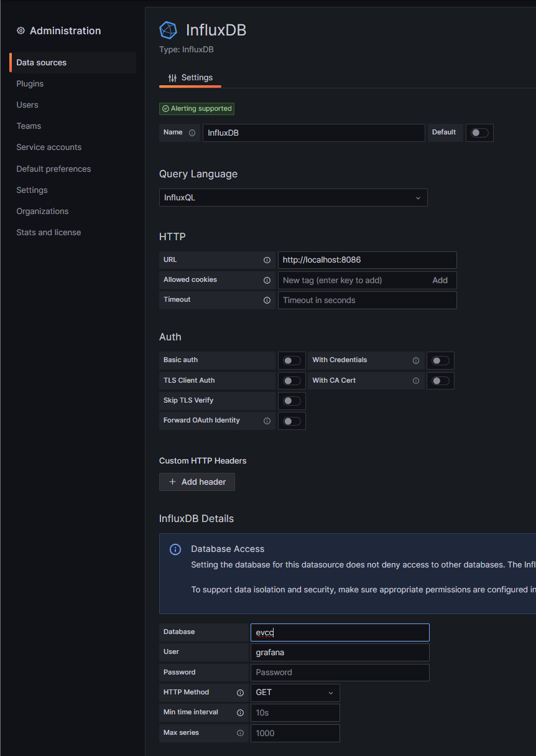Screen dimensions: 536x756
Task: Click the Administration gear icon
Action: 21,30
